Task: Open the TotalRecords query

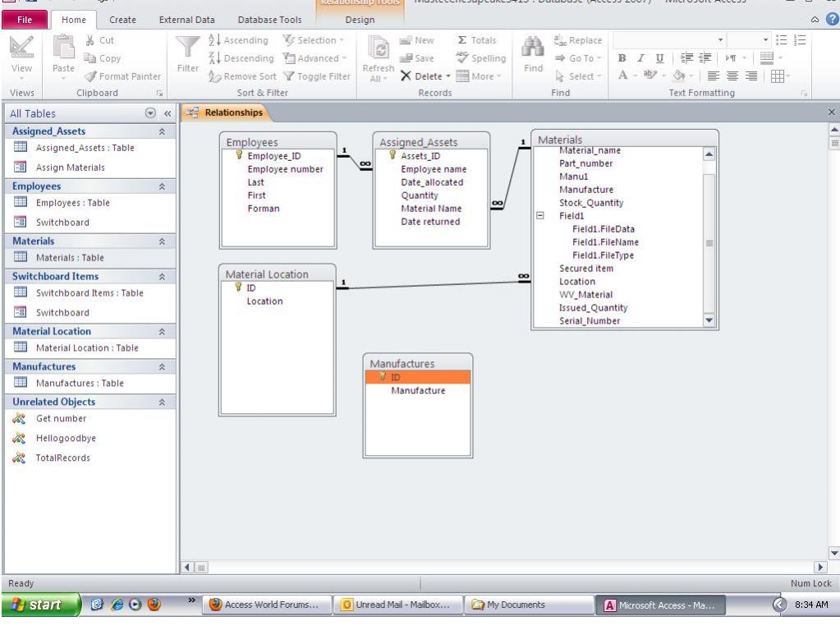Action: point(62,458)
